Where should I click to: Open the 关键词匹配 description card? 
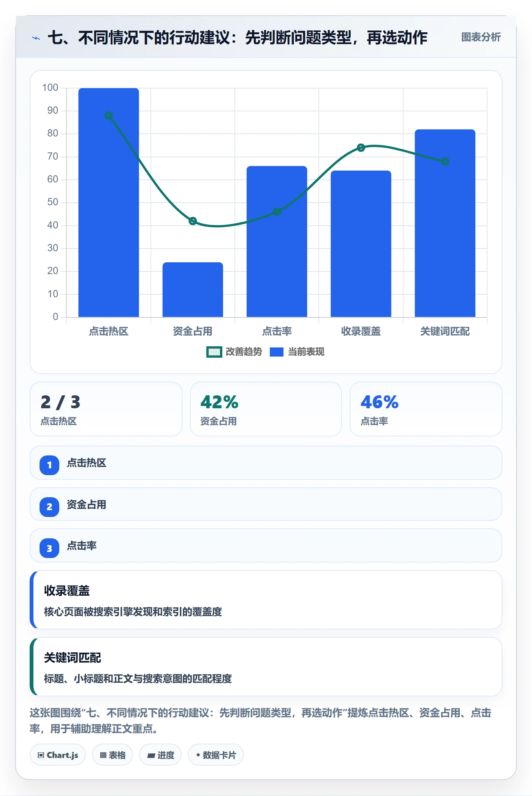(266, 667)
